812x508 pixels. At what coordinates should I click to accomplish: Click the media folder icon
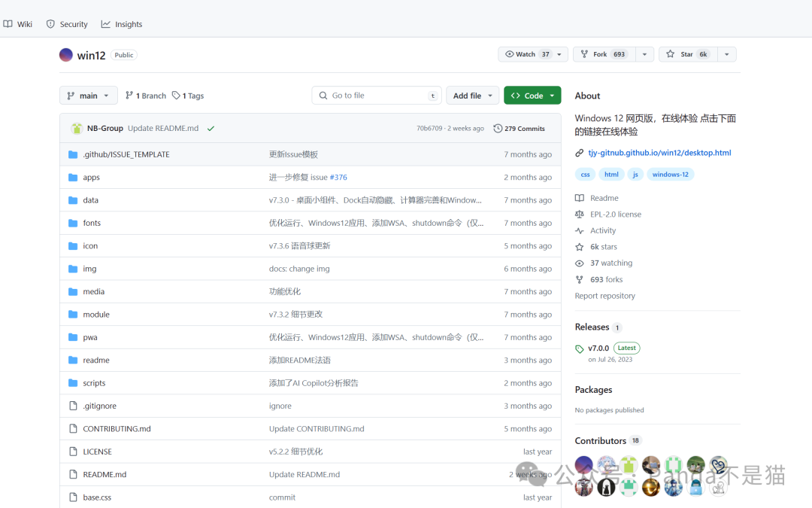(x=73, y=291)
